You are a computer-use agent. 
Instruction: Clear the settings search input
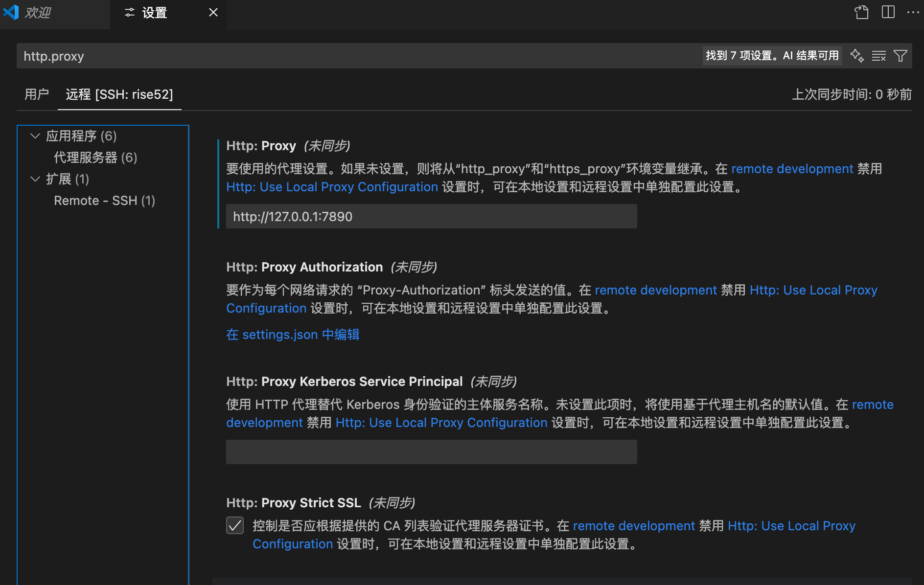click(879, 56)
